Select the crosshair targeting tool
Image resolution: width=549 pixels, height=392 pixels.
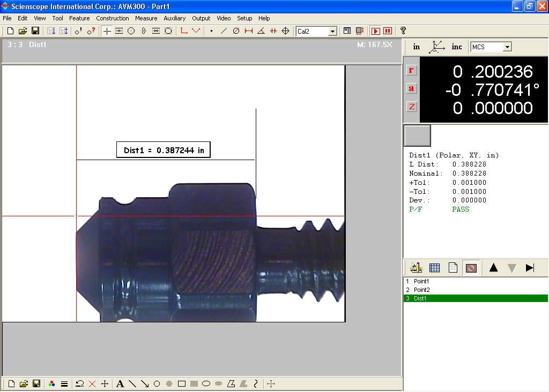[107, 31]
